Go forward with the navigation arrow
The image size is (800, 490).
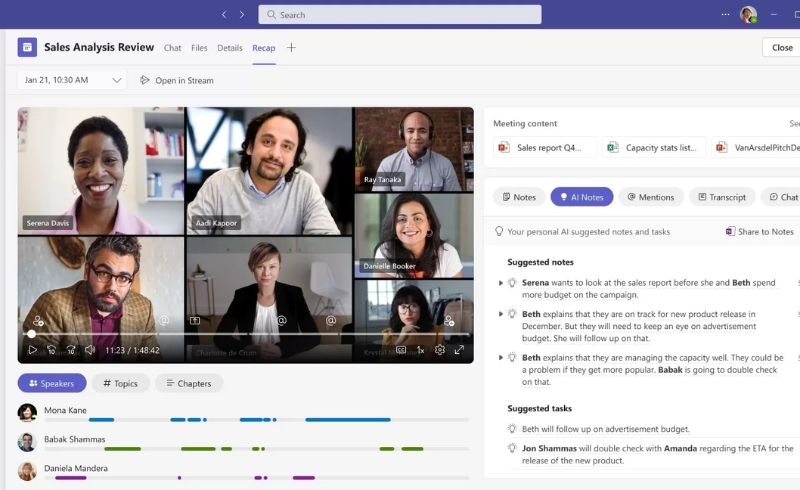tap(242, 14)
